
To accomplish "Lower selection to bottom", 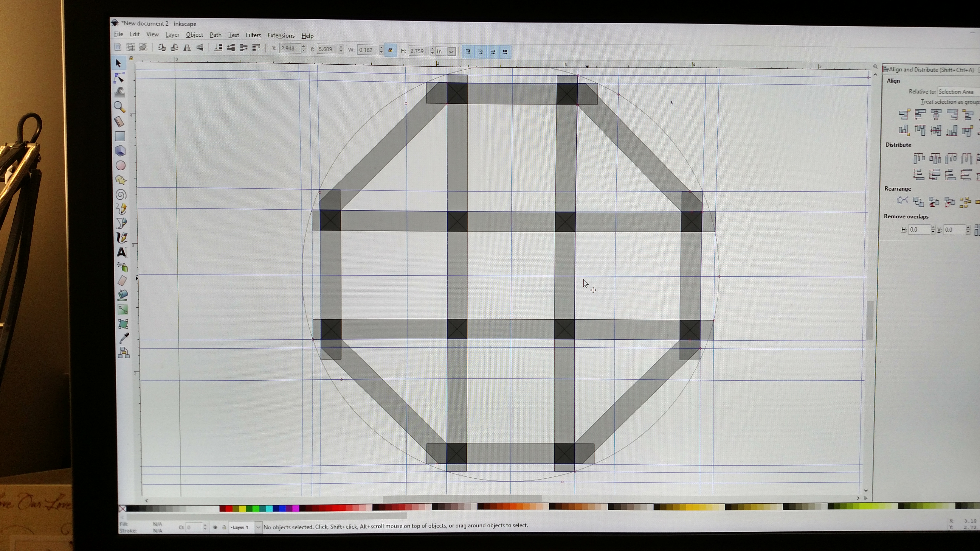I will point(218,48).
